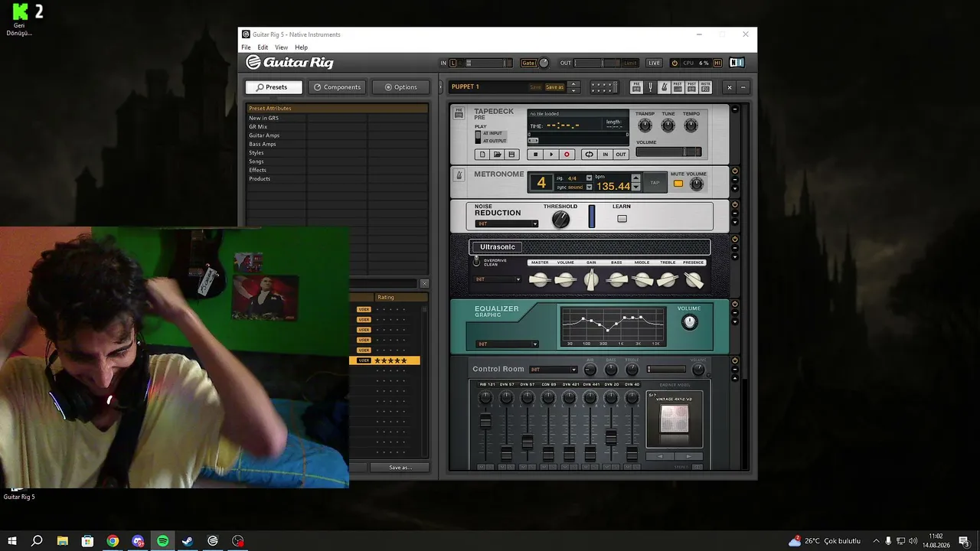Adjust the Tapedeck Volume slider

(668, 152)
